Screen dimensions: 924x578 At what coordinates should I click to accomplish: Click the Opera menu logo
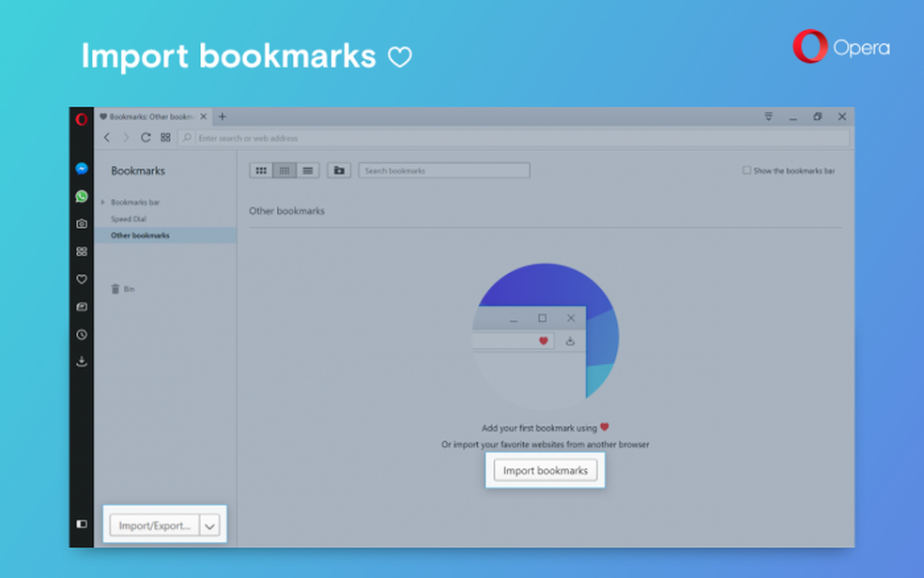[82, 119]
